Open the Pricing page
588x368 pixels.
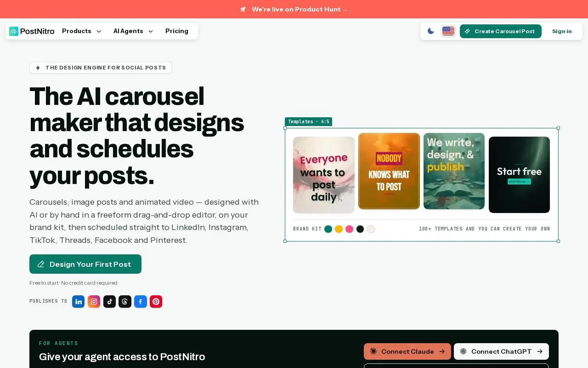coord(177,31)
